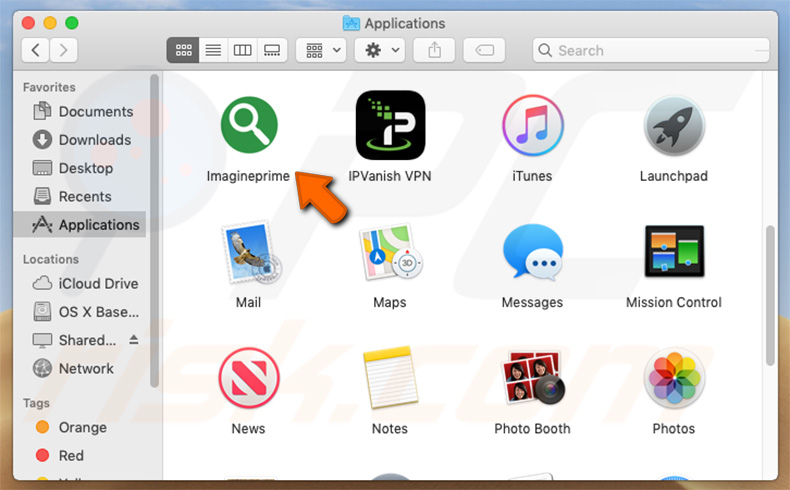
Task: Click the Photo Booth name label
Action: (x=533, y=429)
